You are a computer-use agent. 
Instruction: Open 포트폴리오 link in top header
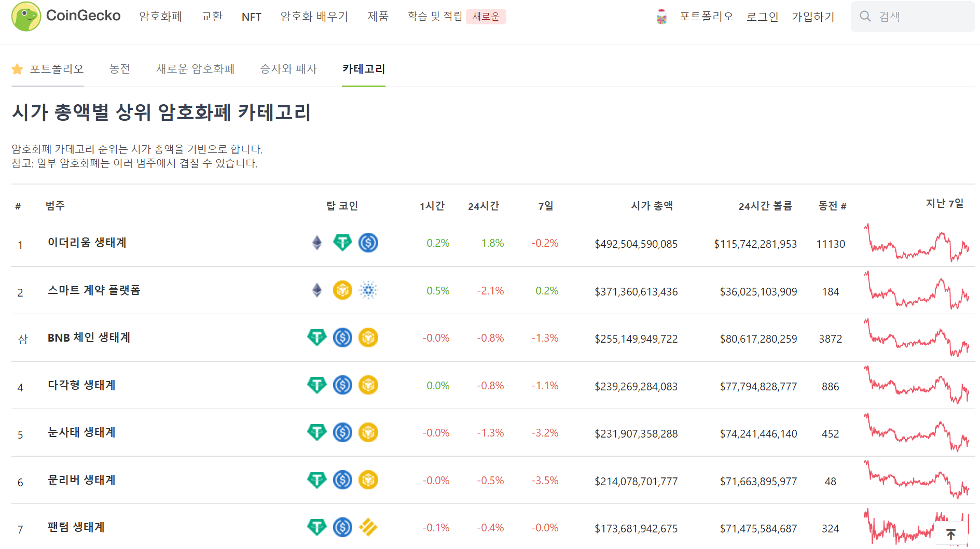coord(707,17)
